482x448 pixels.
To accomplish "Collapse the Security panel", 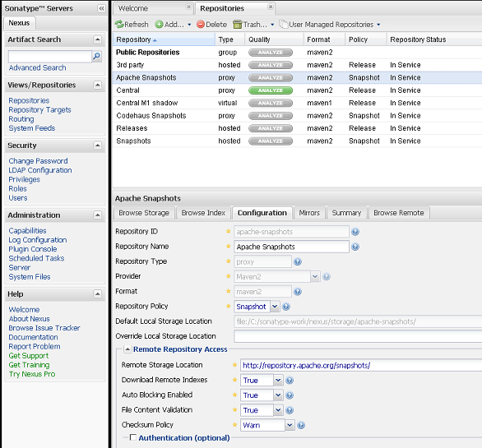I will click(x=97, y=145).
